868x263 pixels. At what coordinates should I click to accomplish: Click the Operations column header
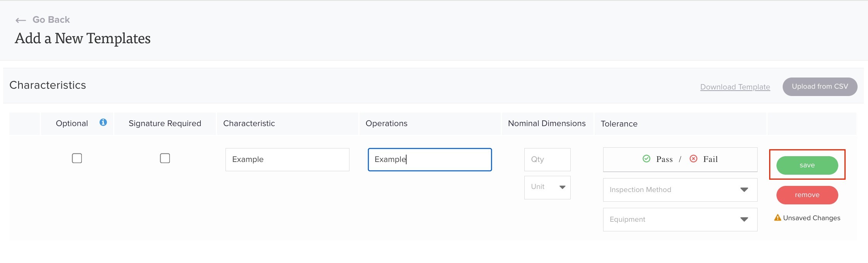(387, 123)
